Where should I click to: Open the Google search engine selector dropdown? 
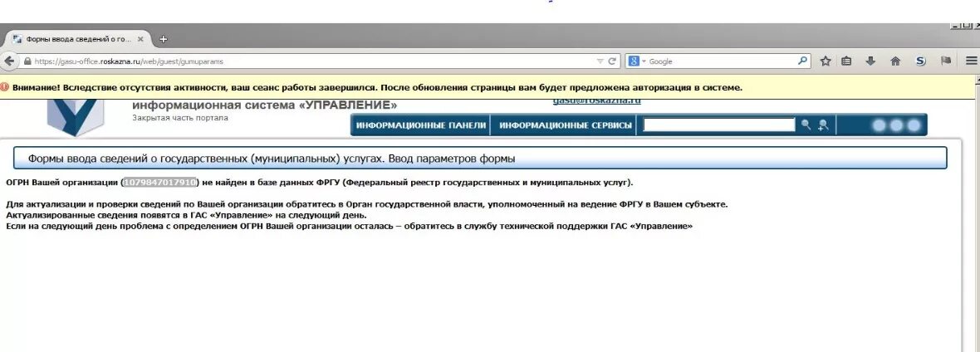tap(636, 61)
